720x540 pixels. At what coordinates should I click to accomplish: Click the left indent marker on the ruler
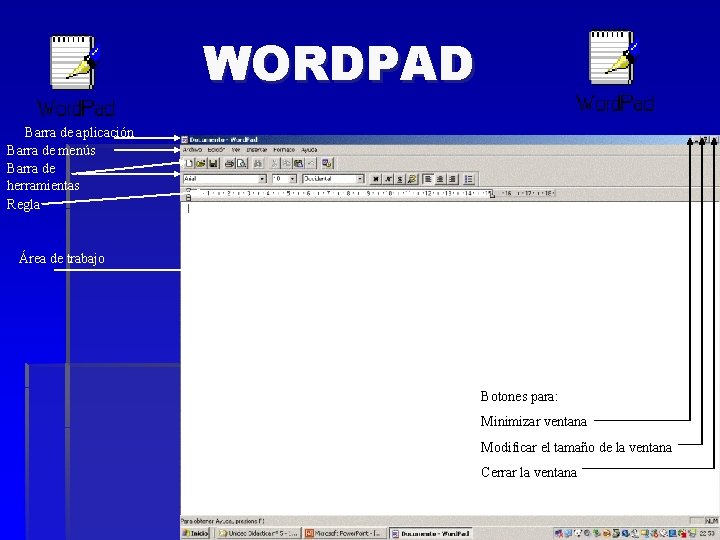point(188,197)
